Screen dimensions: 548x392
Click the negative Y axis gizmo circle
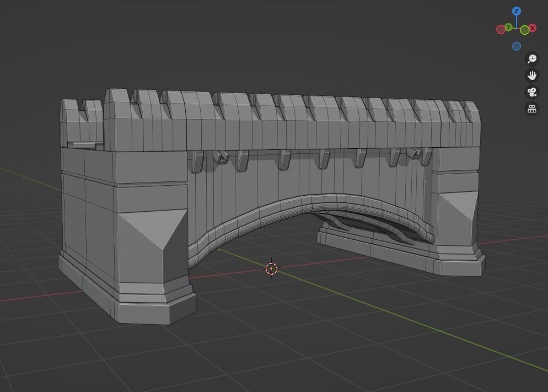[x=525, y=30]
